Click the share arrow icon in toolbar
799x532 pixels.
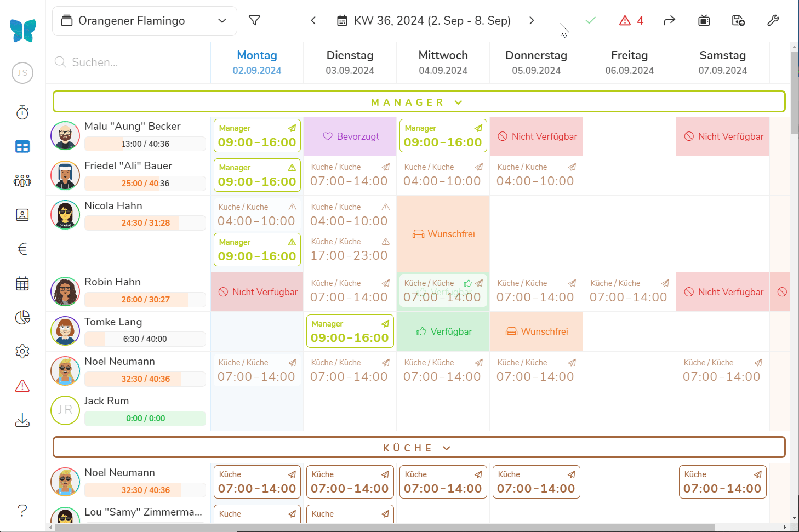point(669,21)
